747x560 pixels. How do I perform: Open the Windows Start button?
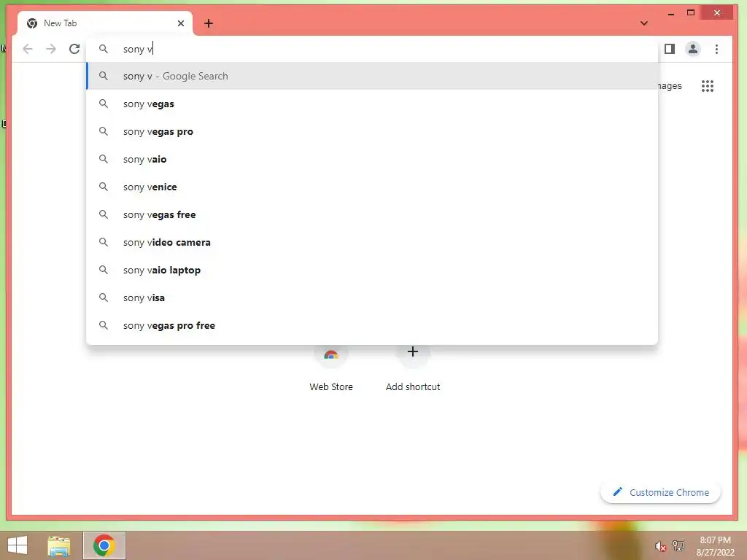pyautogui.click(x=18, y=545)
